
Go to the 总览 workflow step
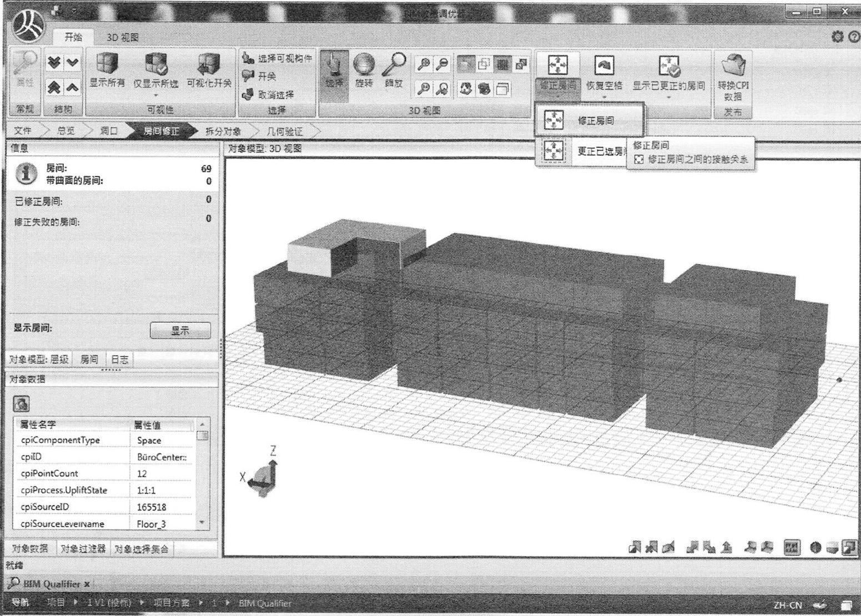coord(66,131)
